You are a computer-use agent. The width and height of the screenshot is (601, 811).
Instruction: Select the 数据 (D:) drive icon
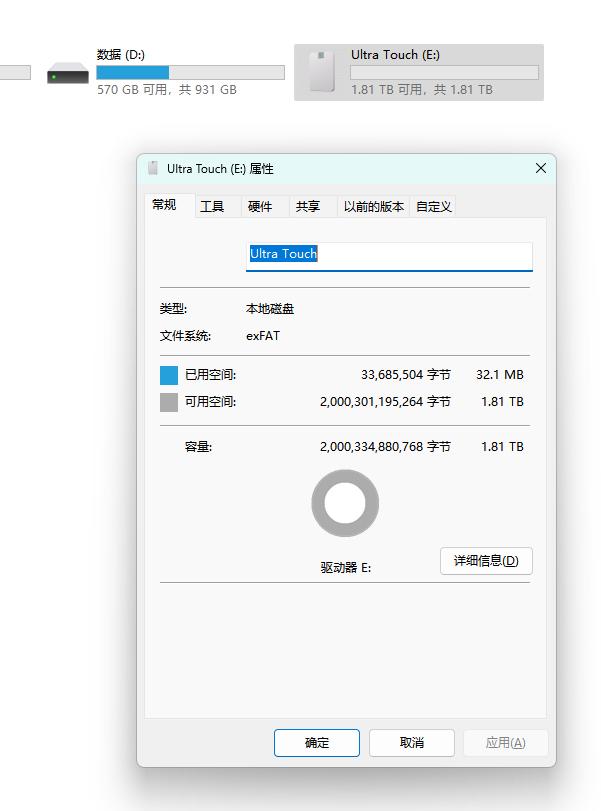point(68,73)
